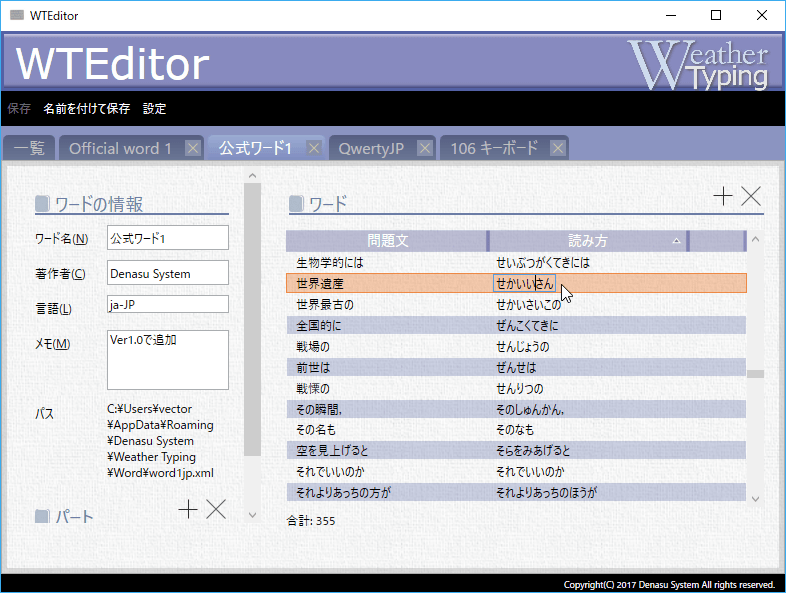Remove part with X icon

point(216,509)
